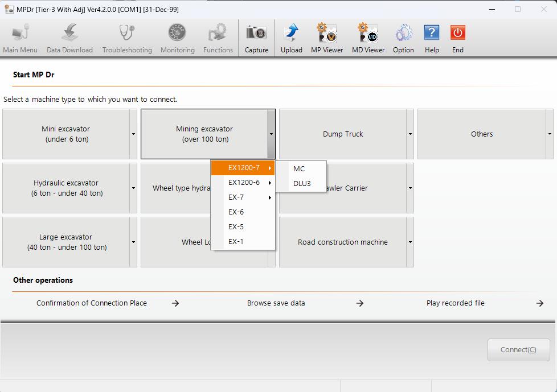Click the Capture camera icon
The height and width of the screenshot is (392, 557).
256,33
